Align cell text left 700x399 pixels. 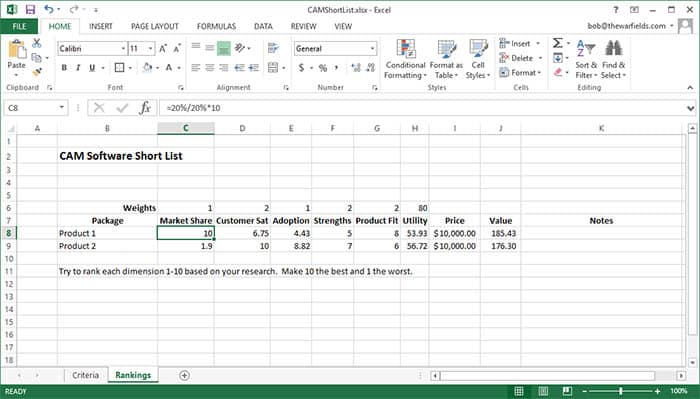point(196,68)
